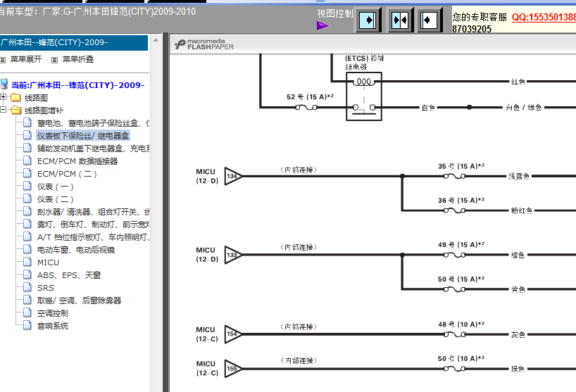
Task: Click the list icon next to 菜单展开
Action: pos(4,60)
